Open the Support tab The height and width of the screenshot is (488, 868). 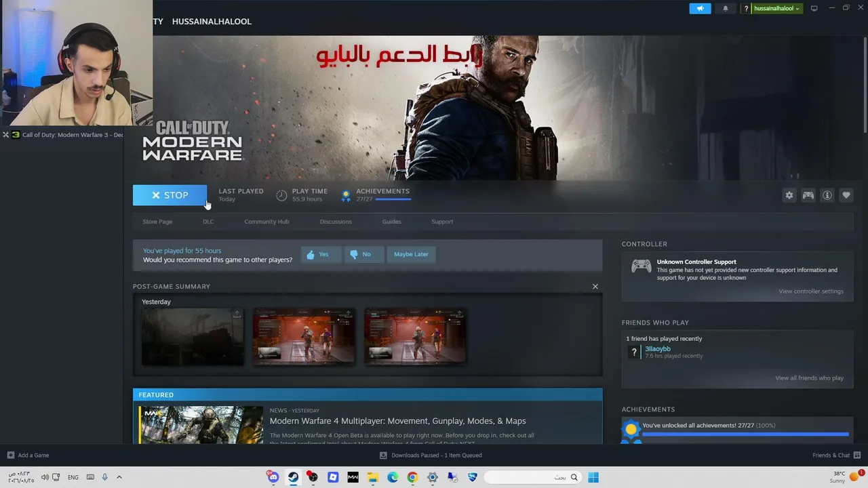(x=442, y=222)
